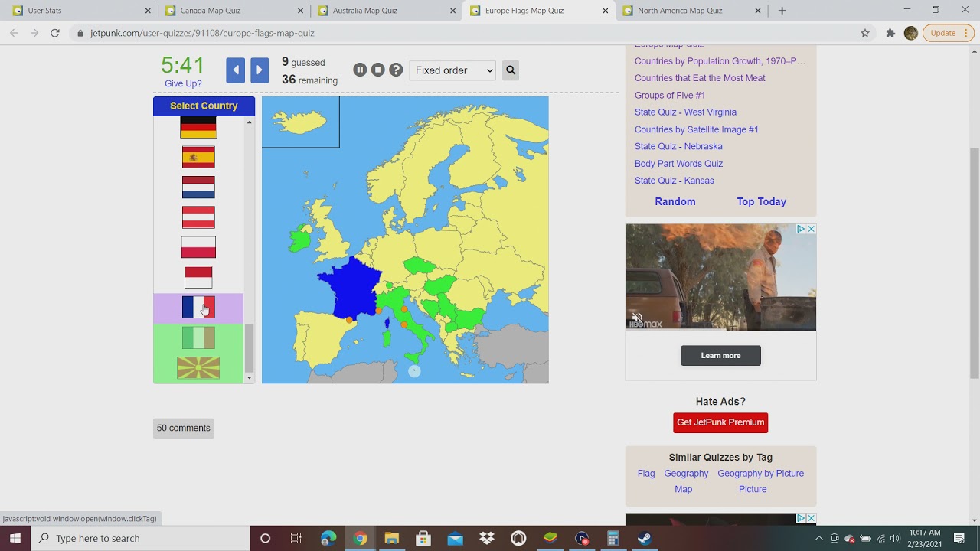Switch to North America Map Quiz tab

pos(691,11)
